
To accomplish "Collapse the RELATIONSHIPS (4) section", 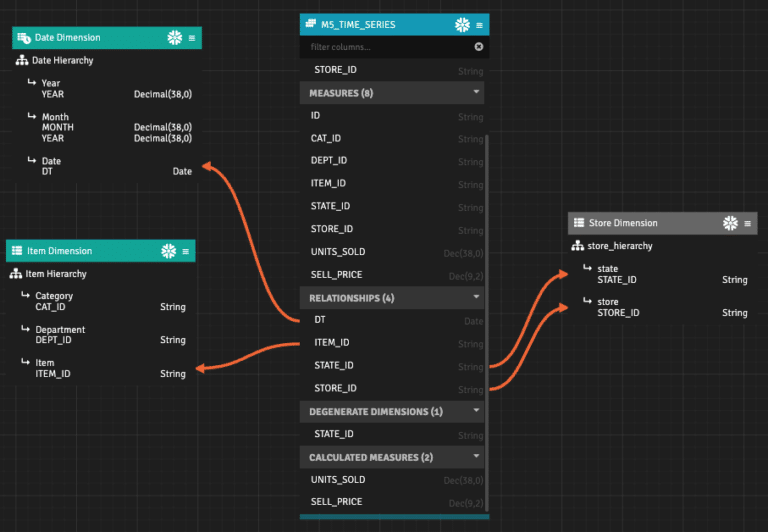I will click(477, 297).
